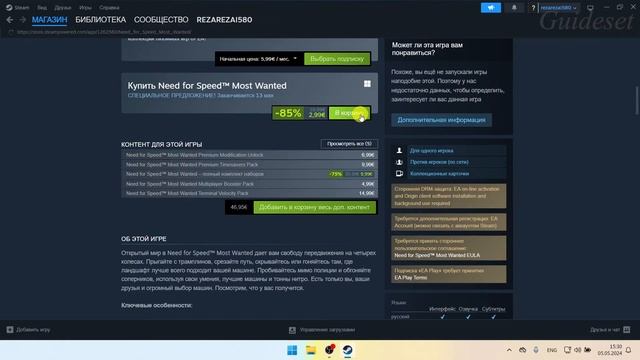Click the question mark help icon

click(533, 8)
